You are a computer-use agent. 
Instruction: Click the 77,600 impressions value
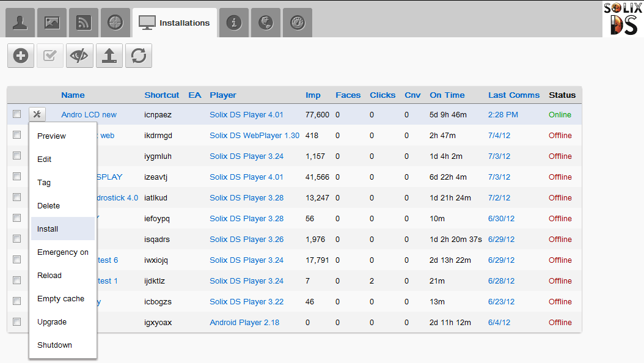317,114
